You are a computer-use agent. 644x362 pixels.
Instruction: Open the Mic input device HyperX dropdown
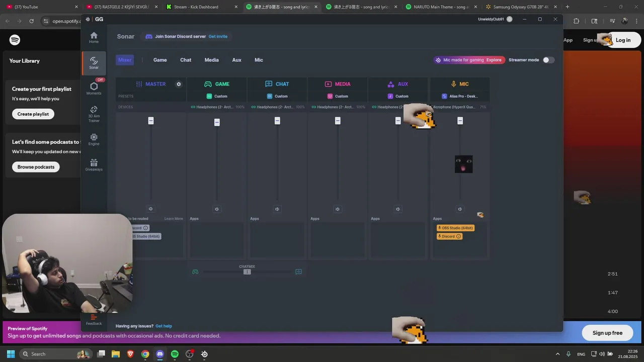(x=459, y=107)
